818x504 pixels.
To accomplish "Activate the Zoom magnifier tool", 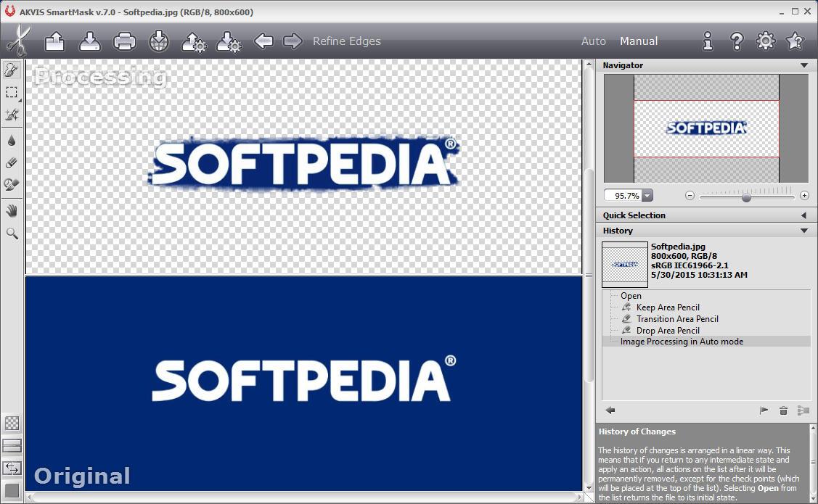I will pyautogui.click(x=12, y=233).
